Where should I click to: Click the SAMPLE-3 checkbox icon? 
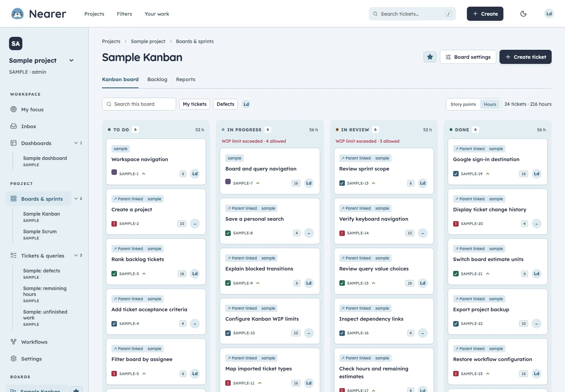click(x=114, y=274)
